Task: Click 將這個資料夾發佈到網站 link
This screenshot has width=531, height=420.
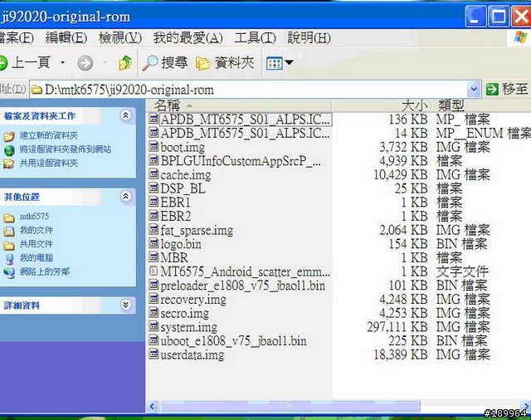Action: [66, 149]
